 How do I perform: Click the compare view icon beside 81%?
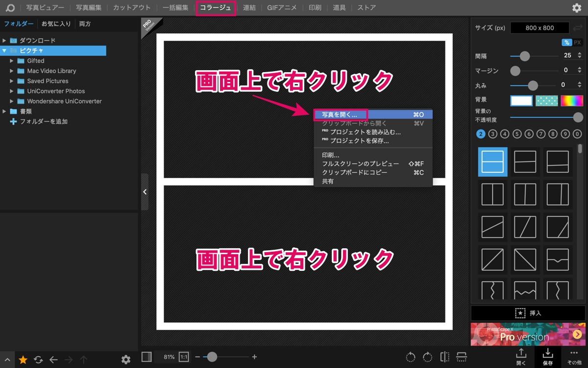pyautogui.click(x=147, y=357)
